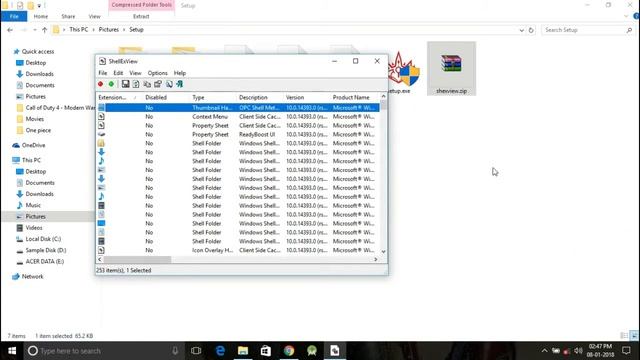Click the horizontal scroll right arrow in ShellExView
This screenshot has width=640, height=360.
[x=376, y=260]
